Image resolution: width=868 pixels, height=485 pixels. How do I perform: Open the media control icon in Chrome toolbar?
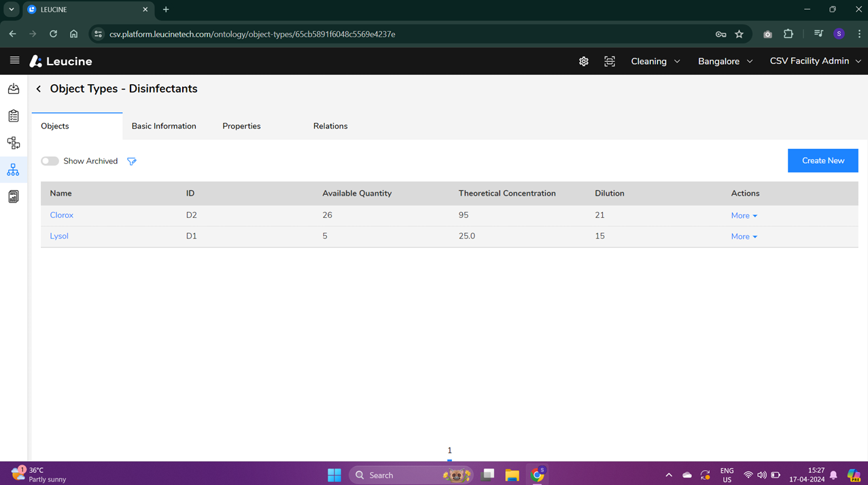(x=818, y=34)
